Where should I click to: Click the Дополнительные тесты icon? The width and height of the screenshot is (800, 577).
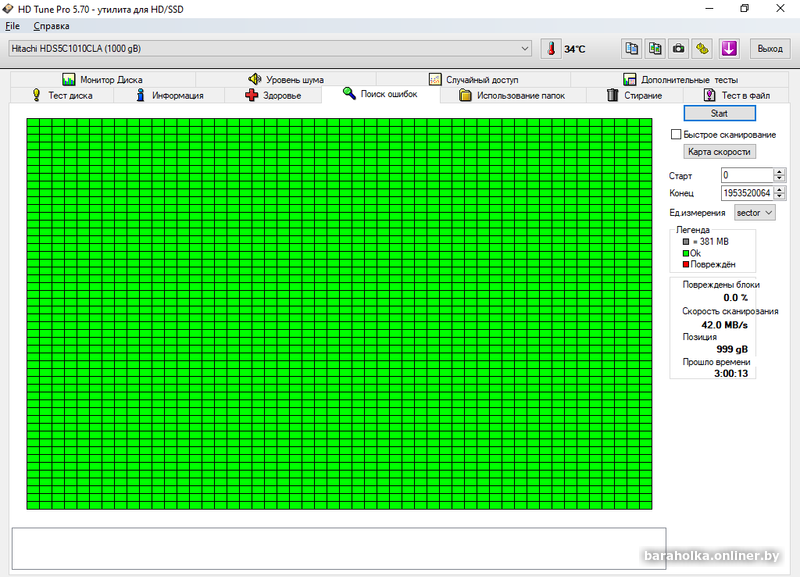point(630,79)
